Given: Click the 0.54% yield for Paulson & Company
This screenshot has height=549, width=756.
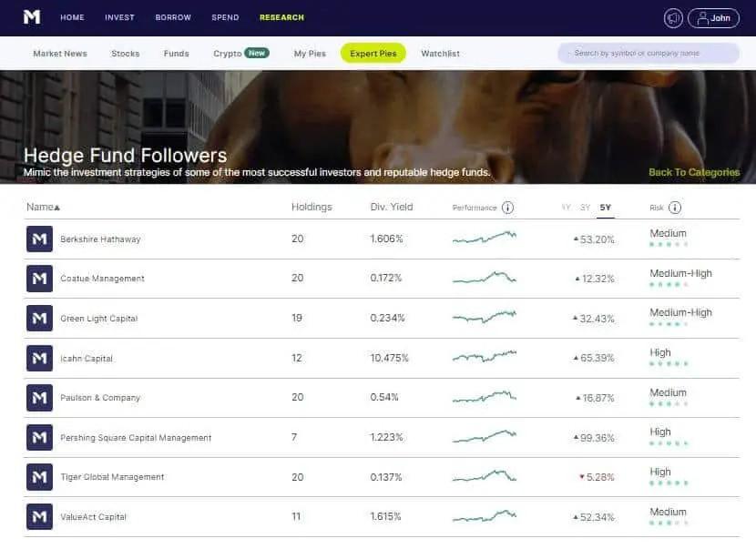Looking at the screenshot, I should [x=384, y=397].
